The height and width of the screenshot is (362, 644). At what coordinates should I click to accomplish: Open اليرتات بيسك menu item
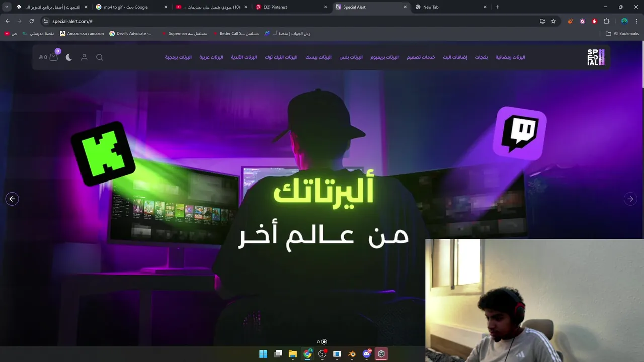tap(318, 57)
